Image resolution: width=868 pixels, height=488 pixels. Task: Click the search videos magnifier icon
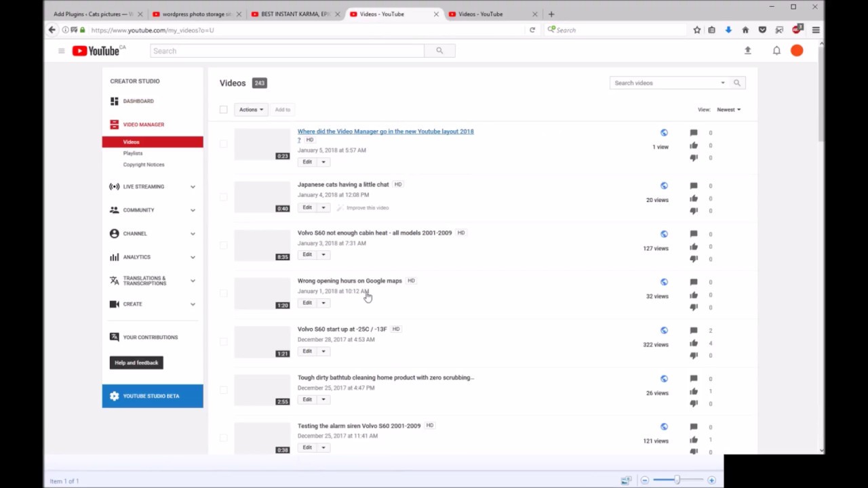point(736,83)
